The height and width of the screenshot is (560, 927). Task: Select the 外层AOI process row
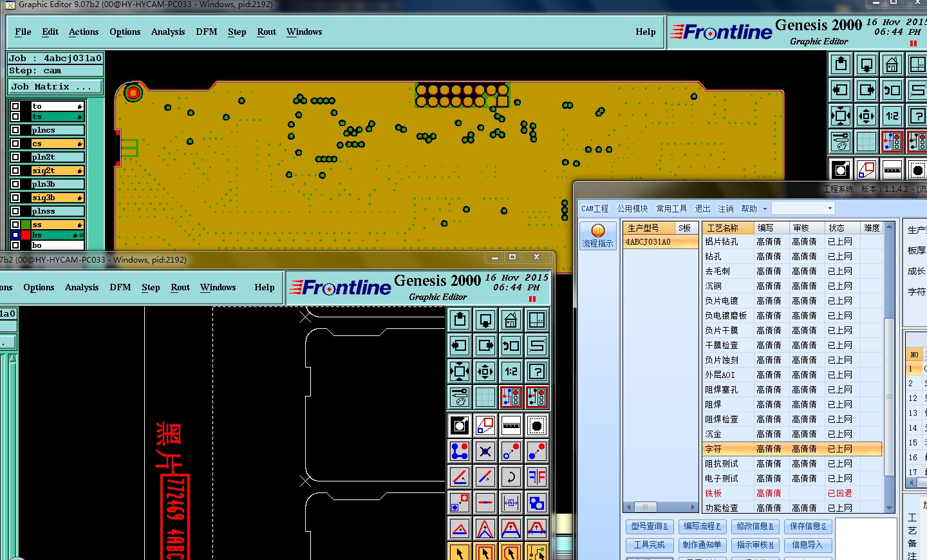point(792,375)
